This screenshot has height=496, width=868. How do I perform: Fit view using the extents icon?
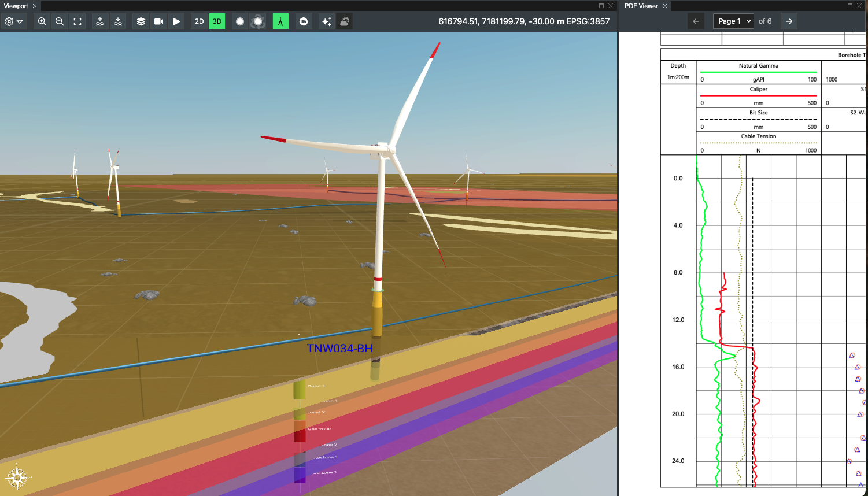77,21
